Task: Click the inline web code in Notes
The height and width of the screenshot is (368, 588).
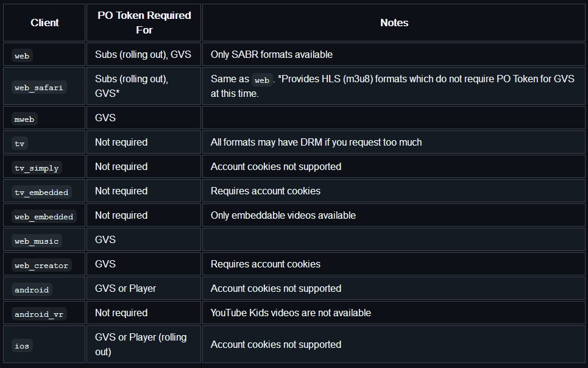Action: [262, 80]
